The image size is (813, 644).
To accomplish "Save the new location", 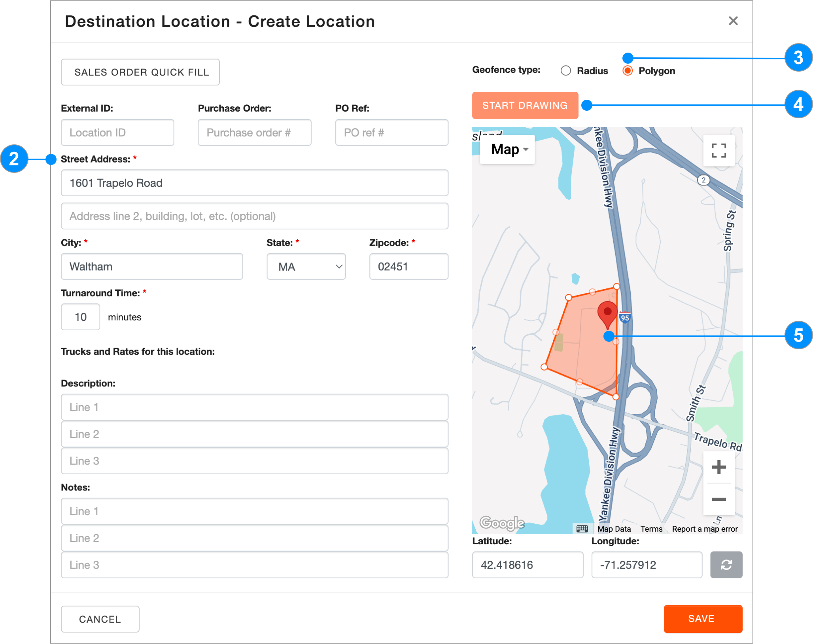I will [x=703, y=619].
